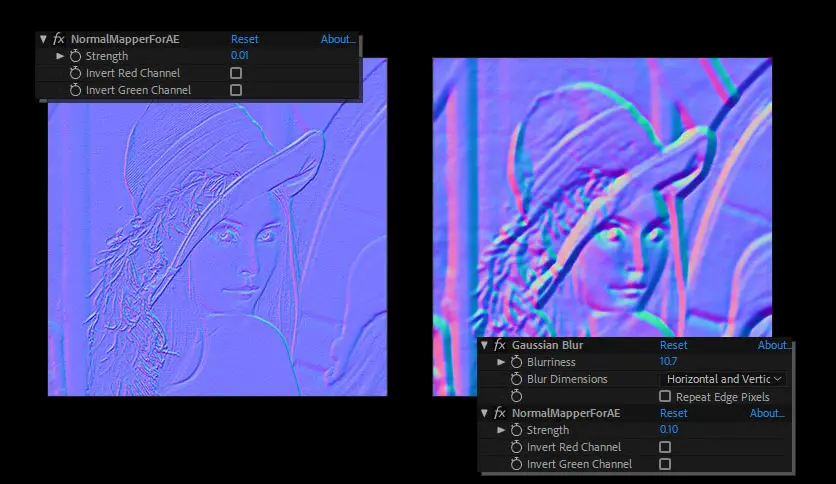Check Repeat Edge Pixels option
This screenshot has width=836, height=484.
click(x=665, y=396)
